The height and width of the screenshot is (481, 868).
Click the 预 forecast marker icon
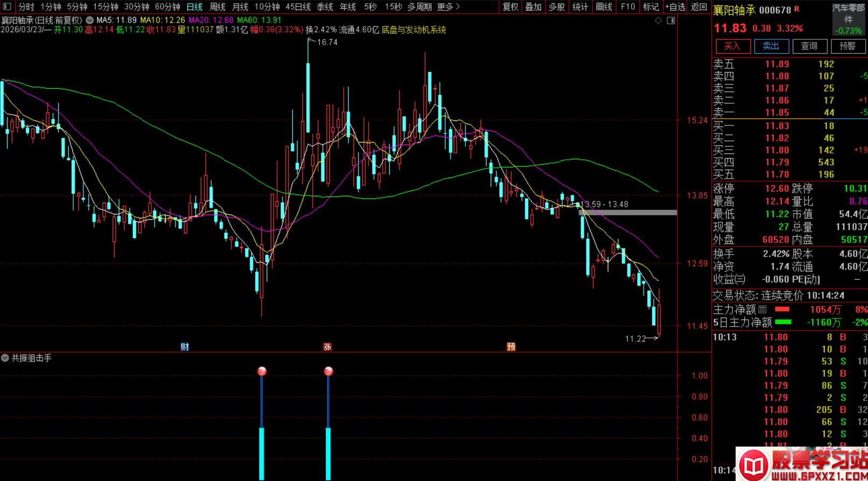coord(511,346)
